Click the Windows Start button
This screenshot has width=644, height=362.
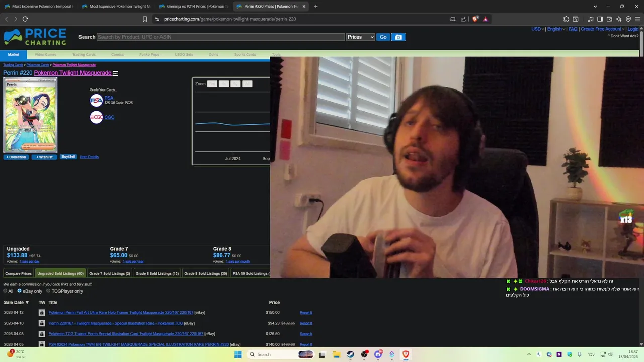238,354
